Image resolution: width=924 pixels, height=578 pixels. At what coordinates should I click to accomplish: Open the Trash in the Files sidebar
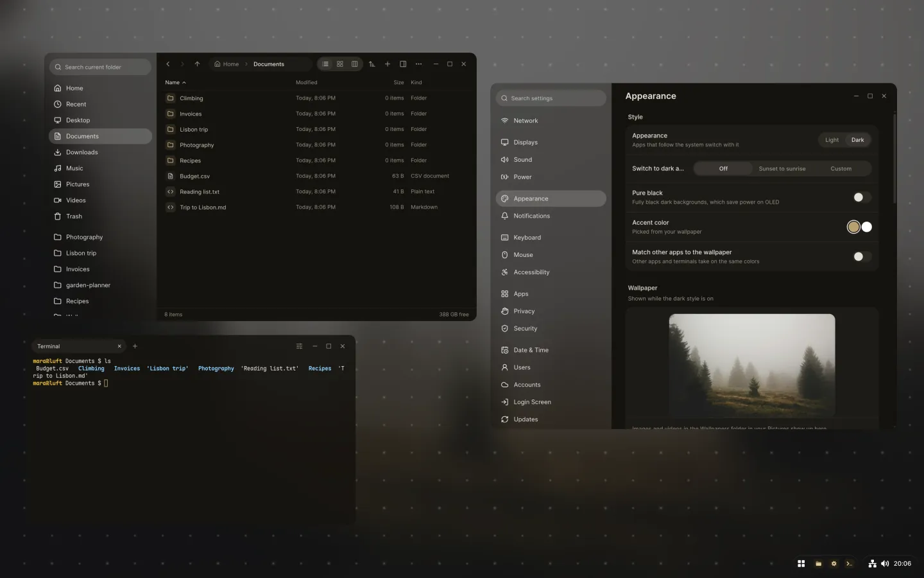click(x=100, y=216)
